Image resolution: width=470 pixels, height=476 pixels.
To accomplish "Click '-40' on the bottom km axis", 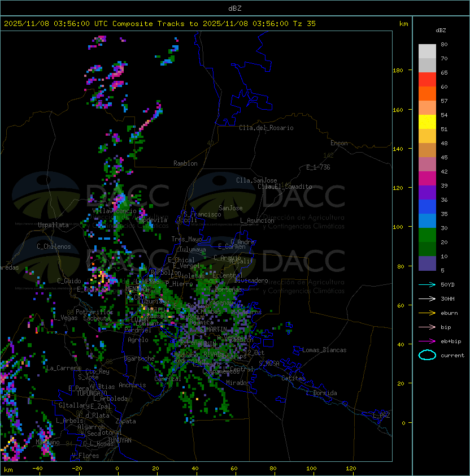I will 37,469.
